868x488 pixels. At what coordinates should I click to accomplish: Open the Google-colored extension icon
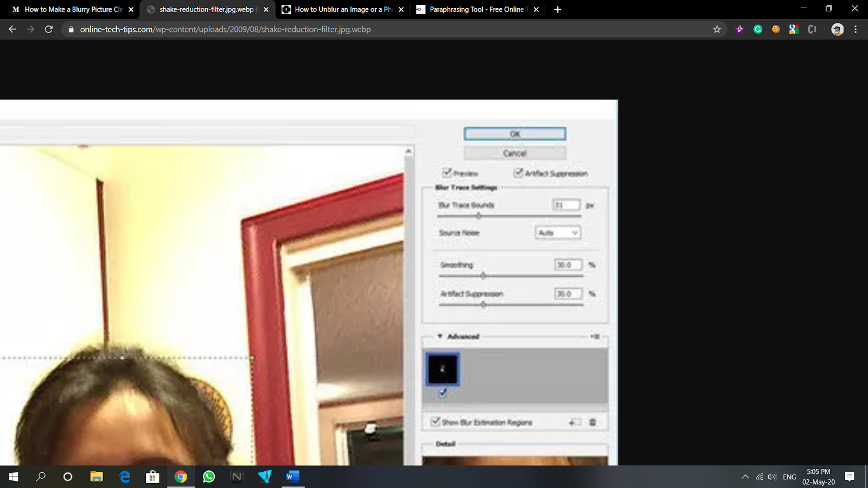(794, 29)
